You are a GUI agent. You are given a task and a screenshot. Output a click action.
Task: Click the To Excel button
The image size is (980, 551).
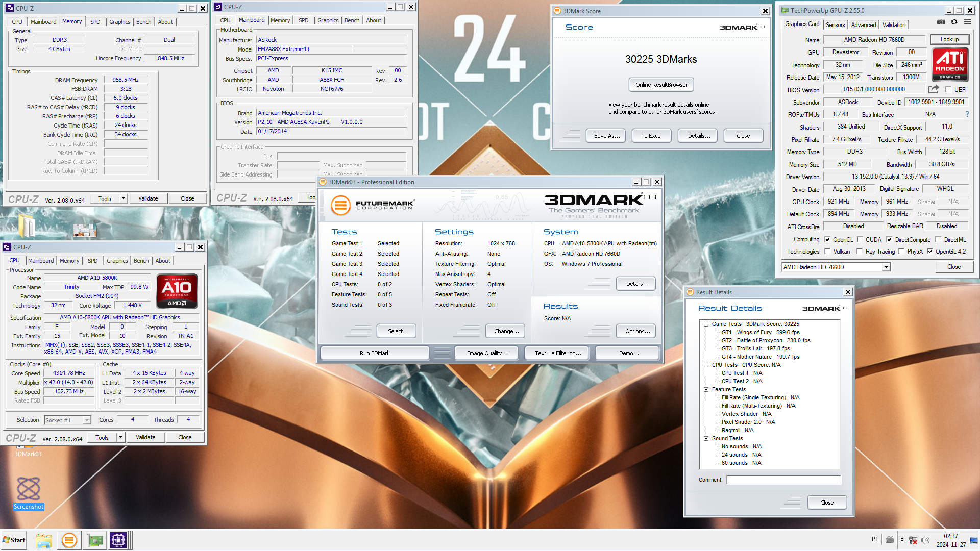coord(651,136)
